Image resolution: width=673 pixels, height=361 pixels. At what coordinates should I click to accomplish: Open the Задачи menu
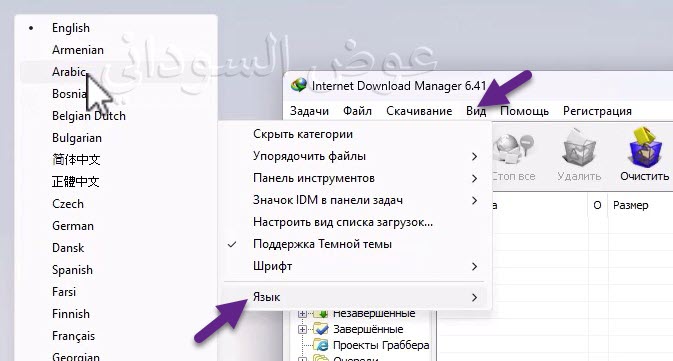[309, 111]
